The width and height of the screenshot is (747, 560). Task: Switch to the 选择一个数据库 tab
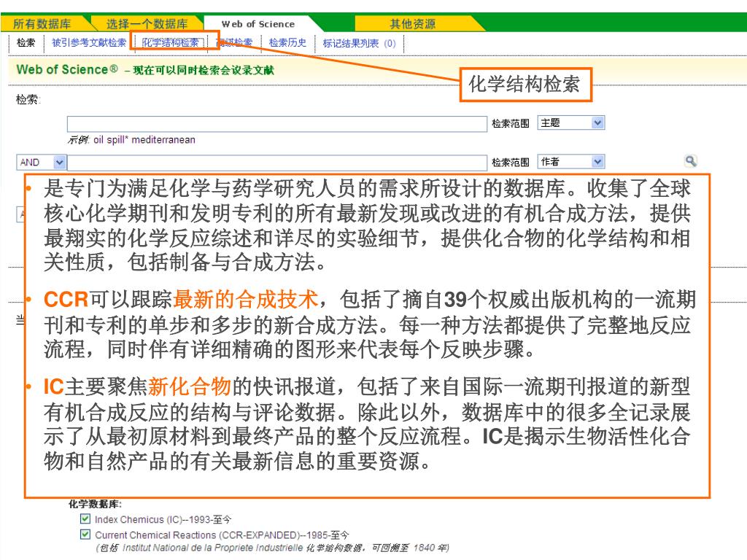pos(147,23)
